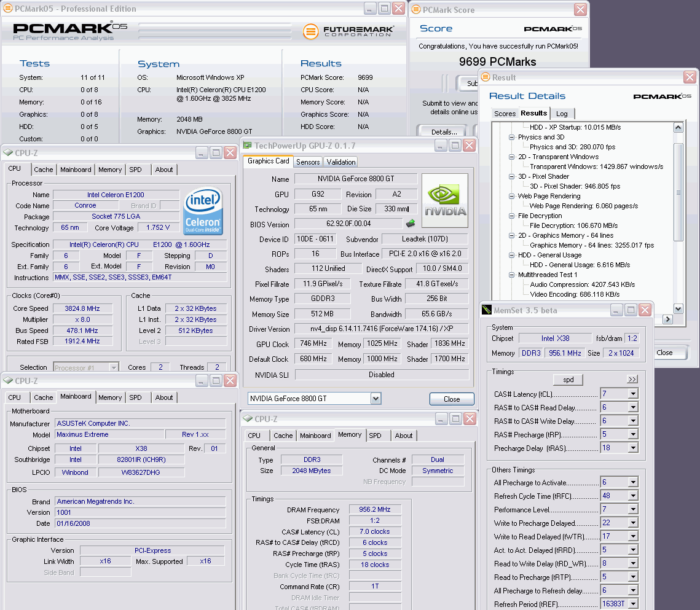Viewport: 700px width, 610px height.
Task: Click the MemSet title bar icon
Action: tap(487, 310)
